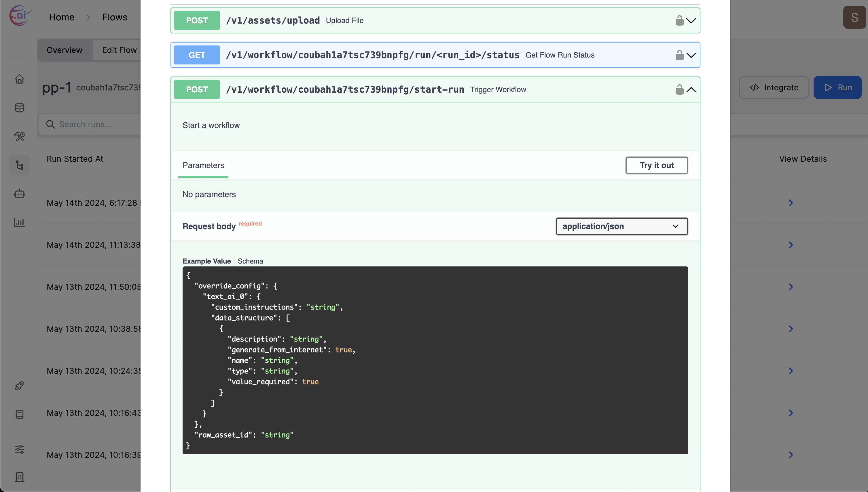Image resolution: width=868 pixels, height=492 pixels.
Task: Open the sliders settings icon in sidebar
Action: point(20,449)
